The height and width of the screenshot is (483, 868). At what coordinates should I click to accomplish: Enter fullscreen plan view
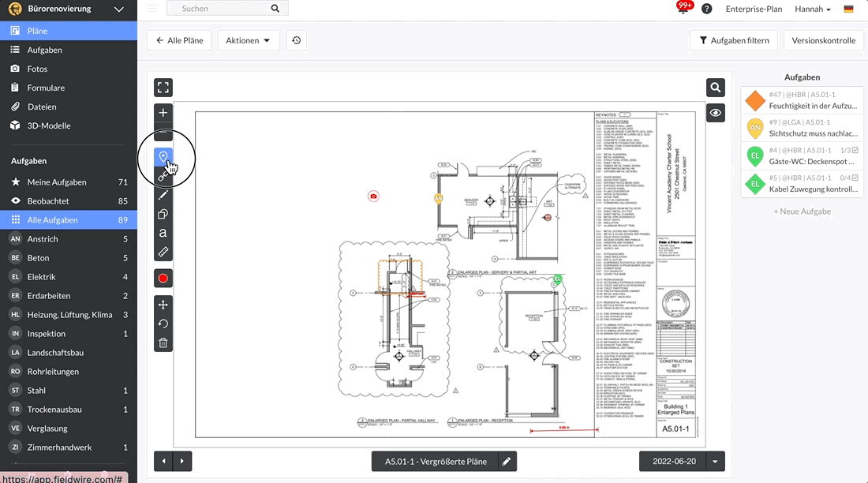(x=163, y=88)
